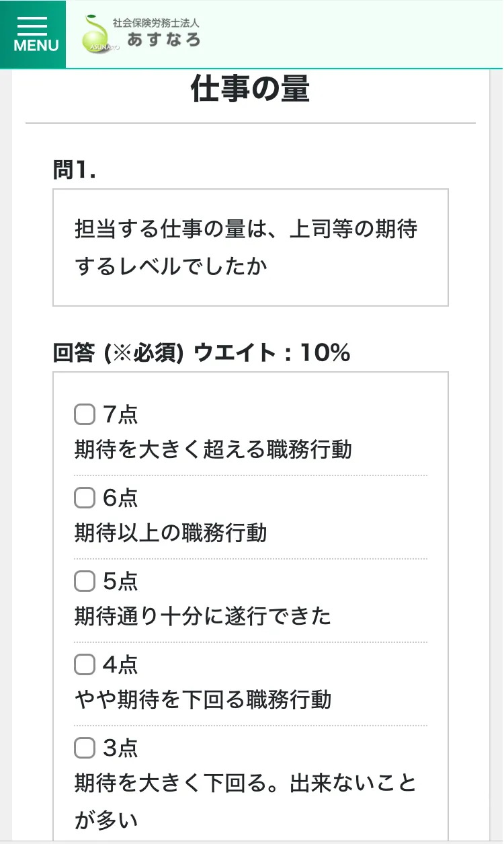
Task: Open the hamburger MENU button
Action: tap(33, 34)
